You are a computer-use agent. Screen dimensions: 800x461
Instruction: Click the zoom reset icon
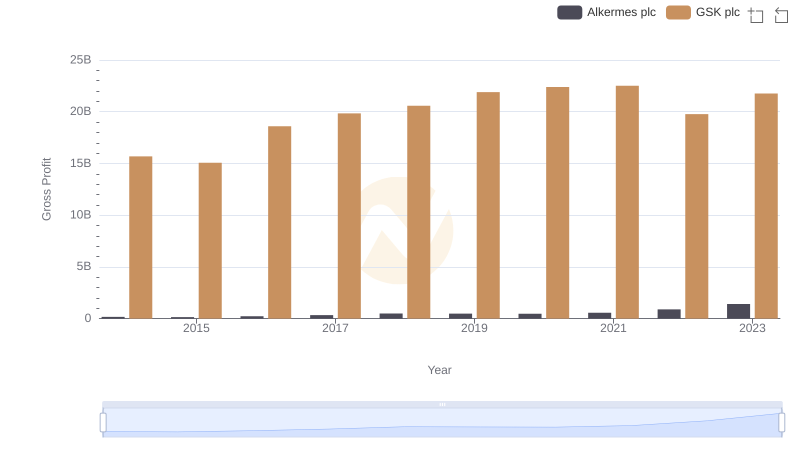(781, 15)
